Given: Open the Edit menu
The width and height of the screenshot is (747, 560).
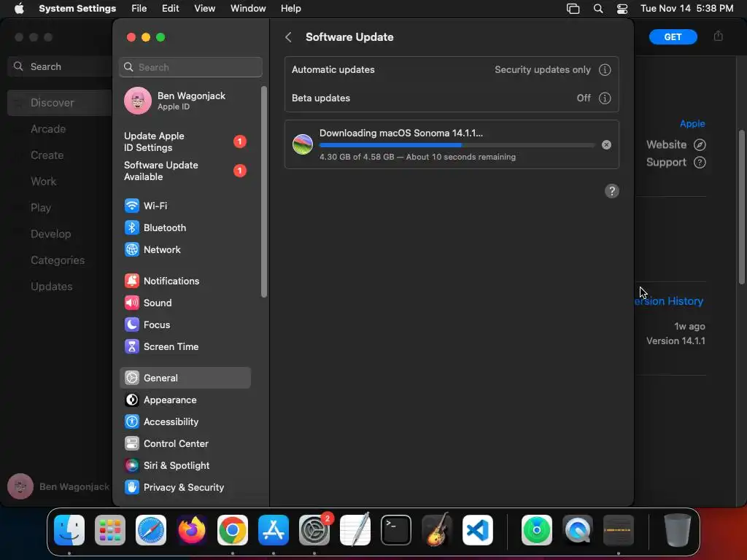Looking at the screenshot, I should (170, 9).
